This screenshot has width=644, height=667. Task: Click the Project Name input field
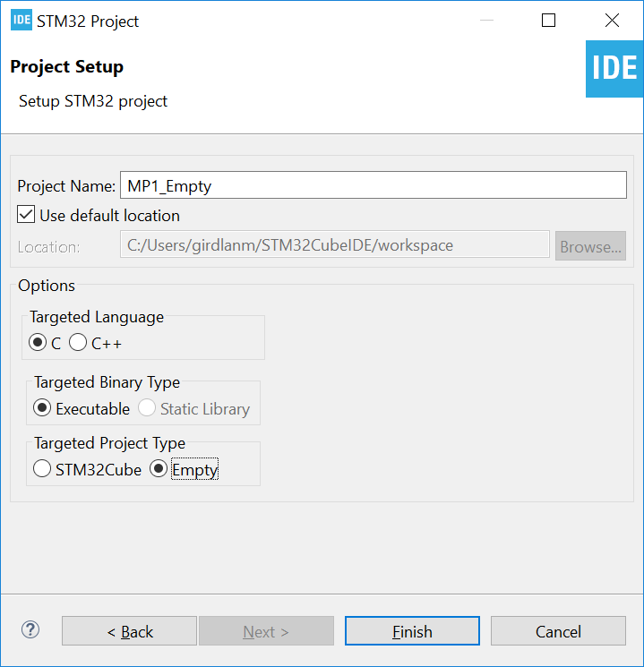[x=374, y=185]
